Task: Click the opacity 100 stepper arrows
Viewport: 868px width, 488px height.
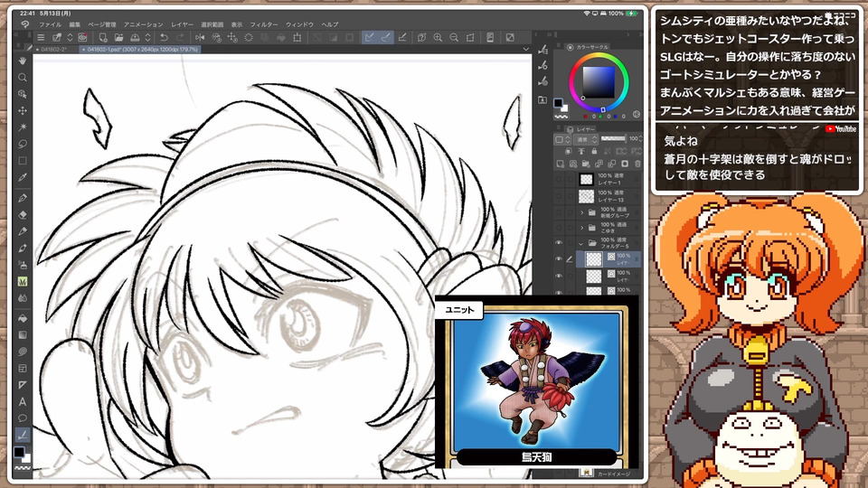Action: click(640, 139)
